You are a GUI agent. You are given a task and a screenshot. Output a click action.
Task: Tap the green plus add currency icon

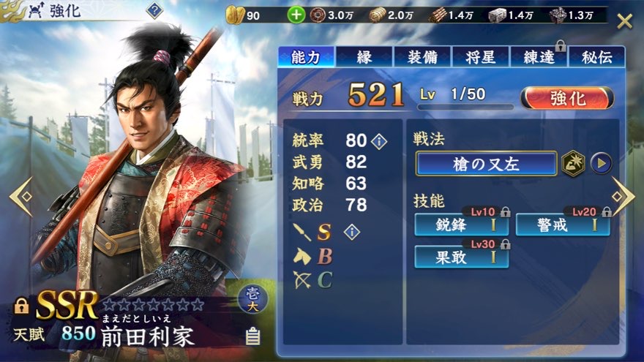[296, 15]
